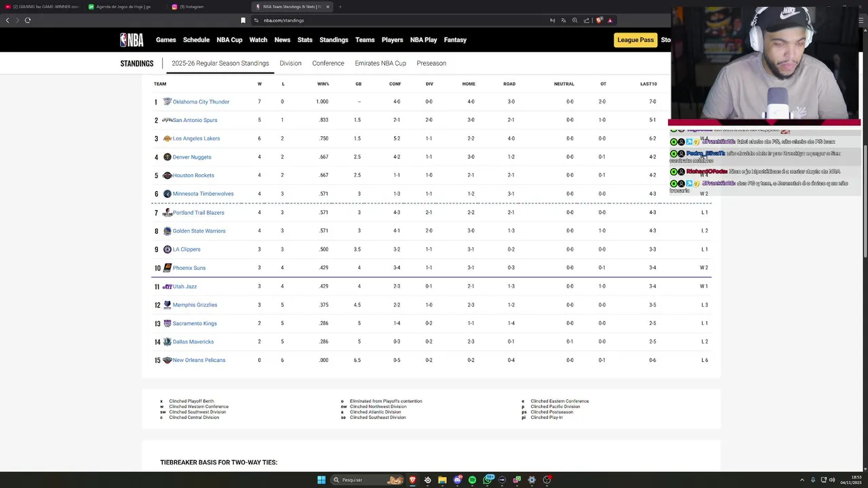Click Houston Rockets team logo

pos(167,176)
